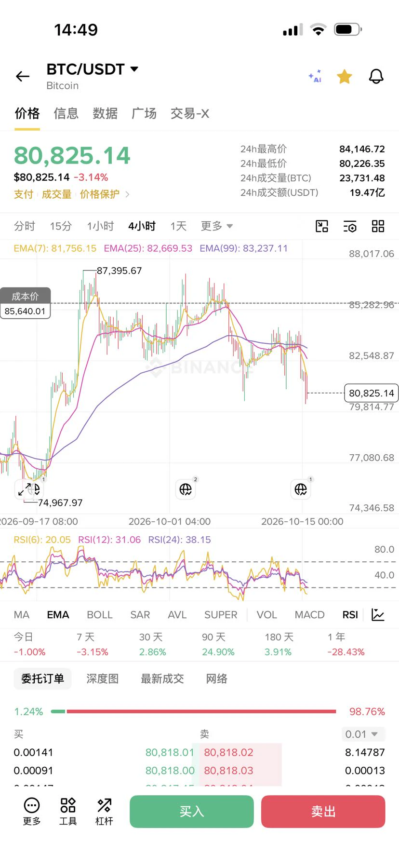Toggle the BOLL indicator
This screenshot has height=868, width=399.
click(100, 615)
